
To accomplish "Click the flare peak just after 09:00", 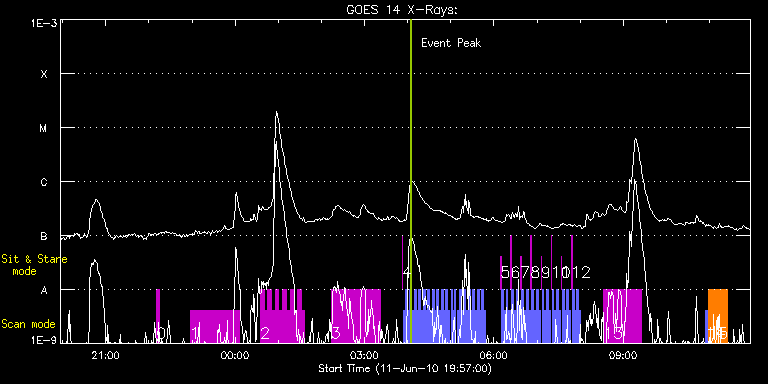I will [635, 140].
